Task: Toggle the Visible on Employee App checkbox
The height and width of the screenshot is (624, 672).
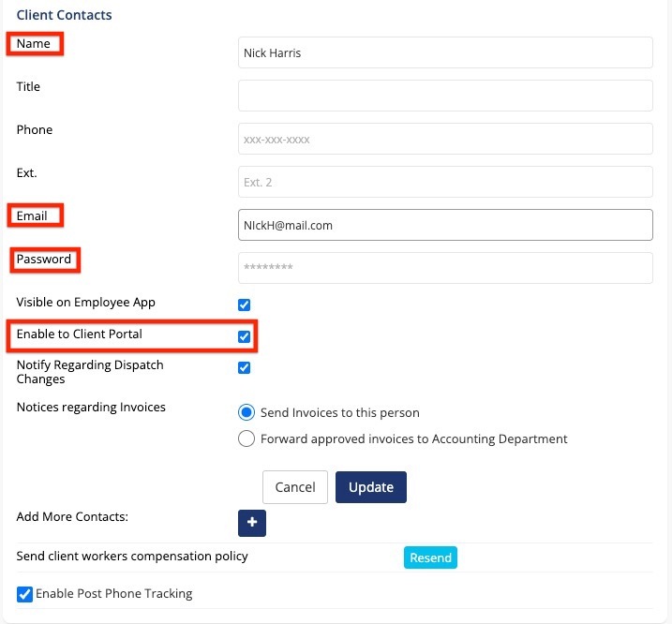Action: 245,305
